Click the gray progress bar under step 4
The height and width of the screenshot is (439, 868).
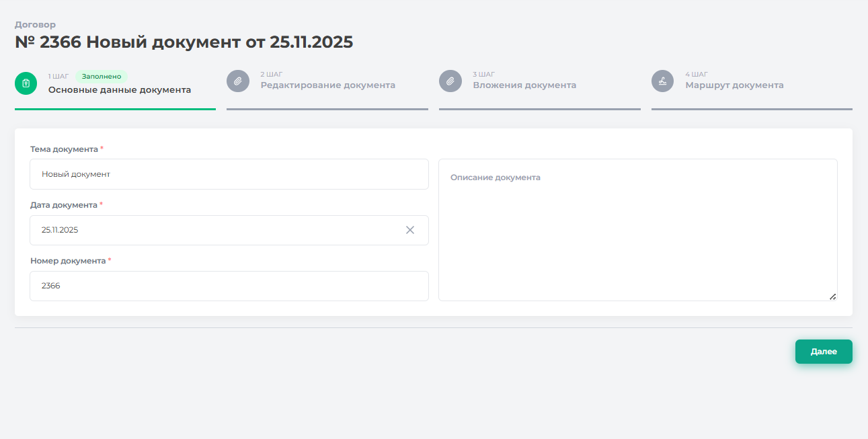752,108
